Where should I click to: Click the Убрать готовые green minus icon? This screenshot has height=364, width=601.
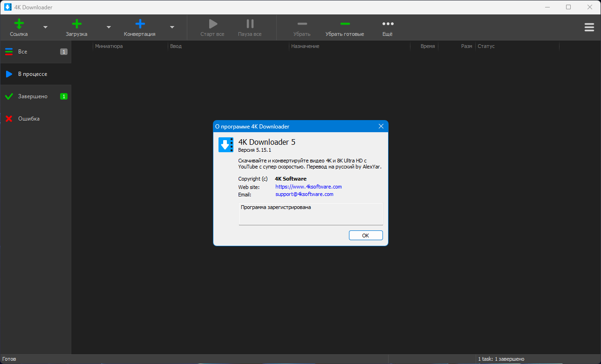pyautogui.click(x=345, y=24)
